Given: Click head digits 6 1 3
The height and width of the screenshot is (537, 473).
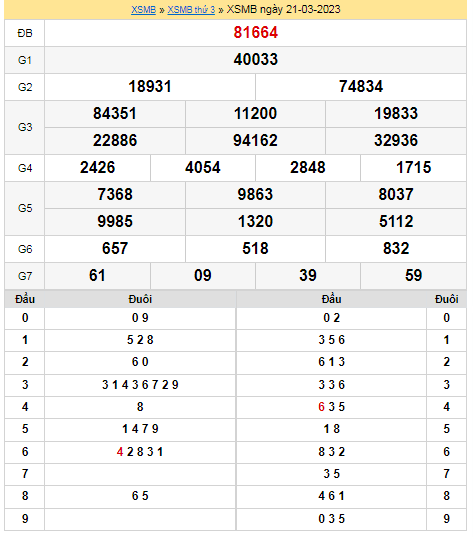Looking at the screenshot, I should point(332,362).
